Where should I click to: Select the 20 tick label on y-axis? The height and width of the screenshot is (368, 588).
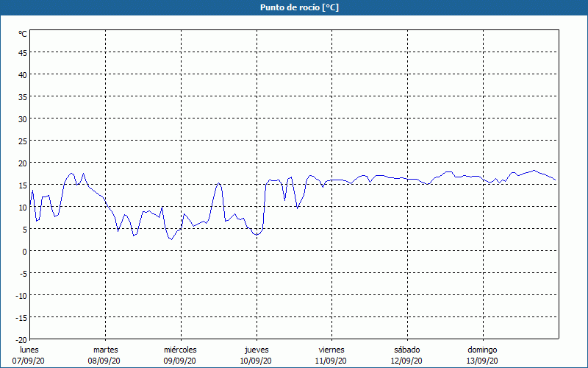(22, 163)
